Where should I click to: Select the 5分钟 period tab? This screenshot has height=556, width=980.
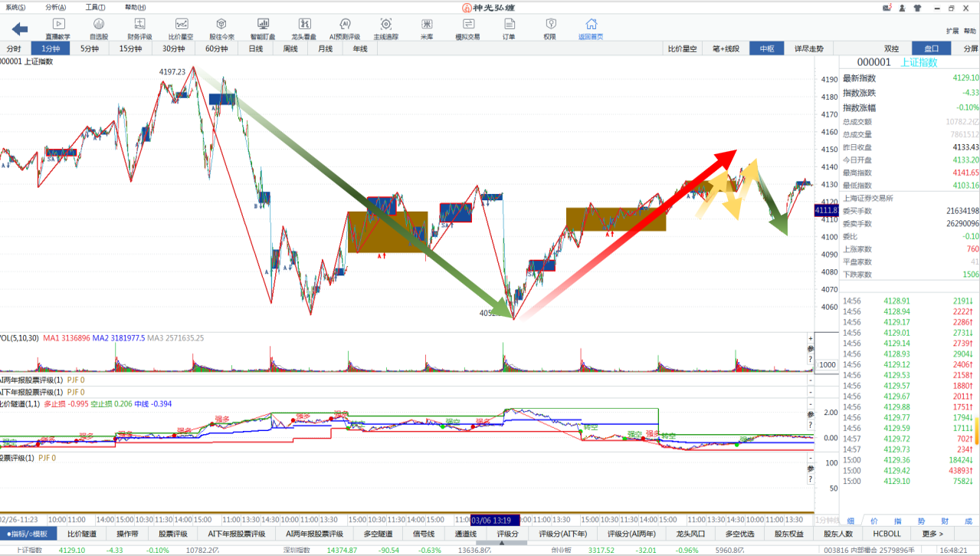point(90,48)
